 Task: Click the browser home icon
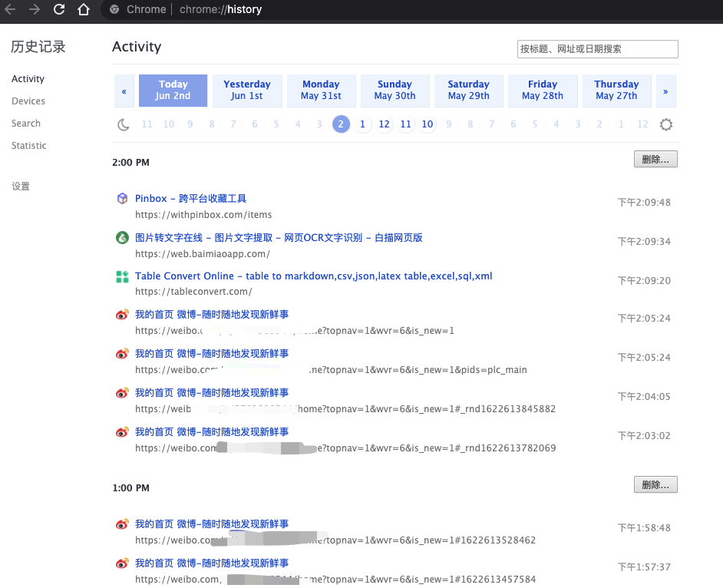(x=83, y=10)
